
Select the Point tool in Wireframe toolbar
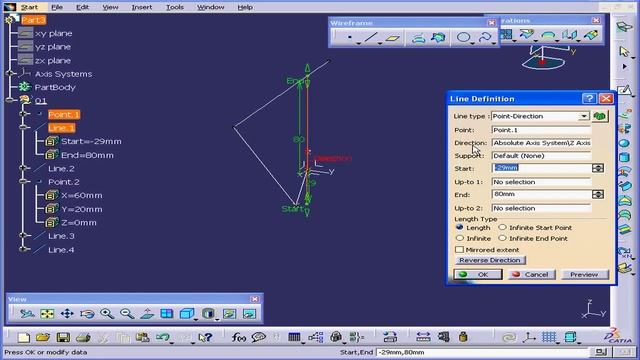pos(350,38)
